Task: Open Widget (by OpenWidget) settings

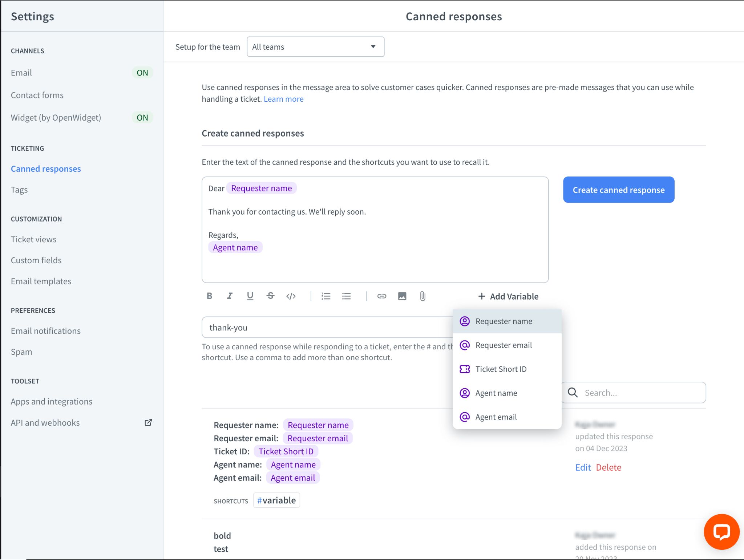Action: coord(56,118)
